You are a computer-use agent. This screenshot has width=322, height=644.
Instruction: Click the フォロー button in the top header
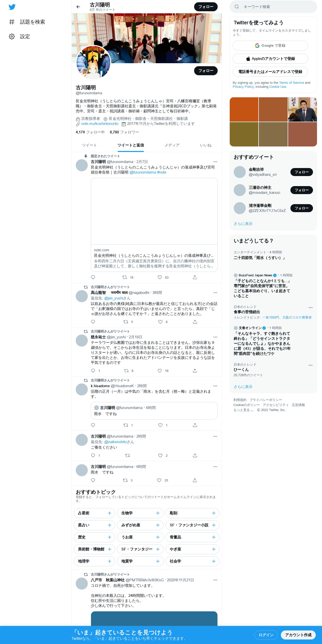[x=206, y=7]
